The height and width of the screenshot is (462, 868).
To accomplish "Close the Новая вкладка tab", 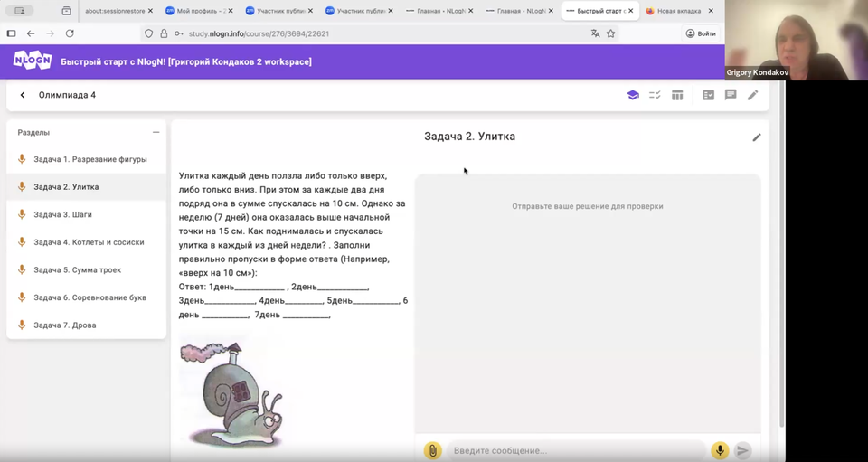I will click(x=711, y=11).
